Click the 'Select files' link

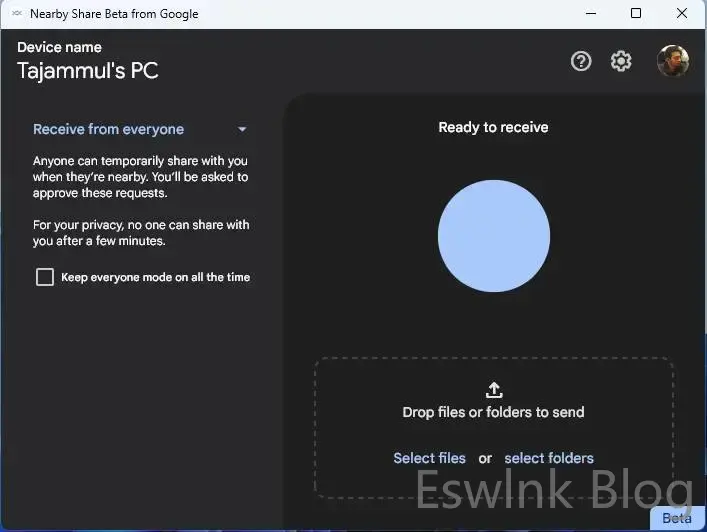pos(429,458)
